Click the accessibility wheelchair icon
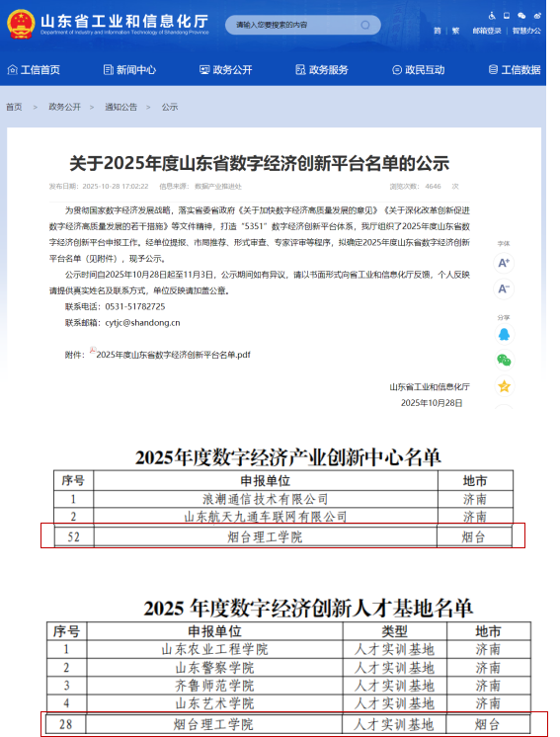The image size is (560, 737). point(492,16)
